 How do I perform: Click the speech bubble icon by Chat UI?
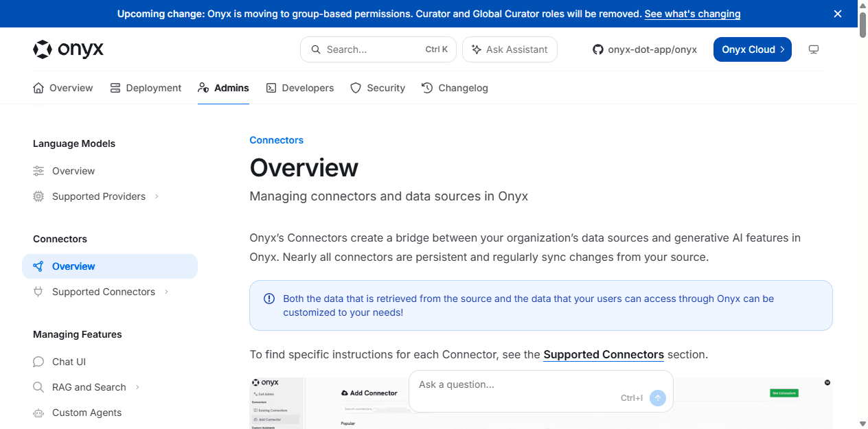[x=38, y=362]
